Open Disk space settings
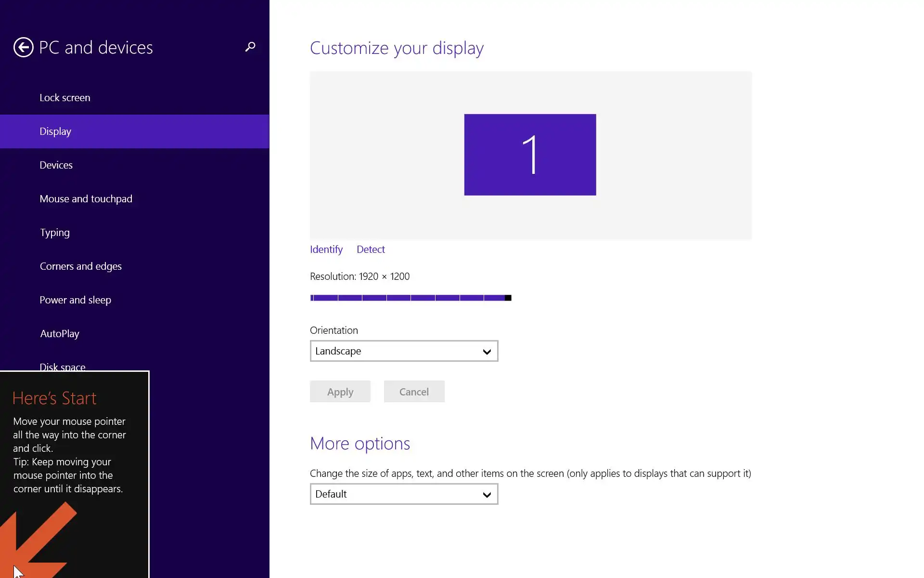 click(x=63, y=367)
